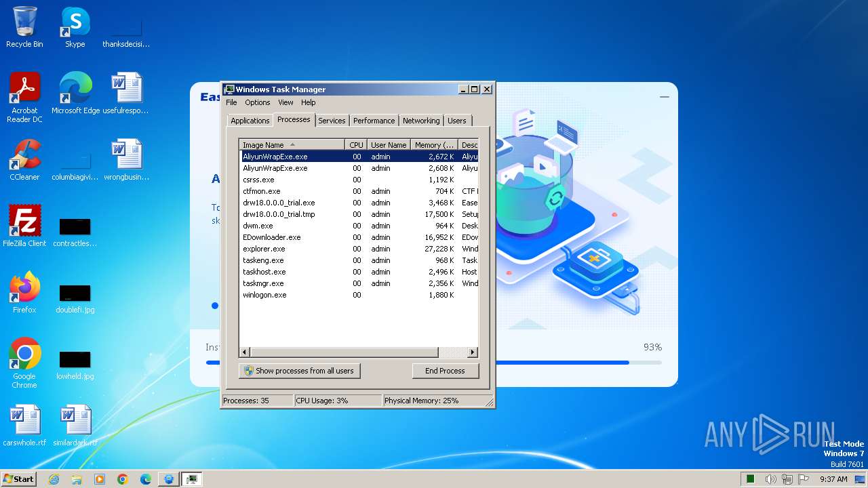Open Google Chrome desktop shortcut

point(24,363)
